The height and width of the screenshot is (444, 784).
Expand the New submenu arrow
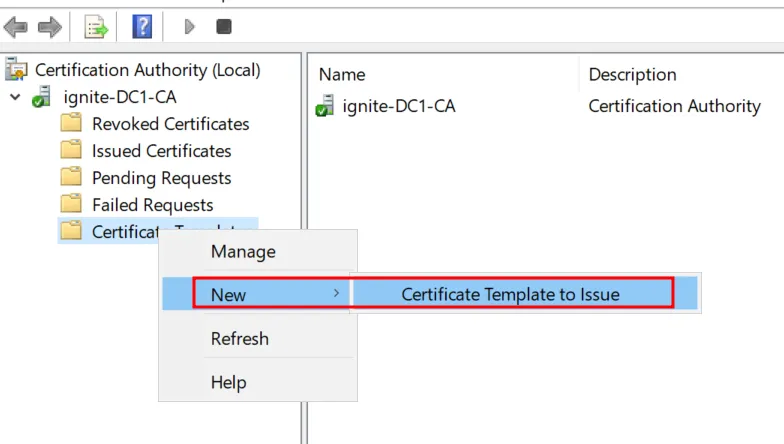tap(337, 293)
